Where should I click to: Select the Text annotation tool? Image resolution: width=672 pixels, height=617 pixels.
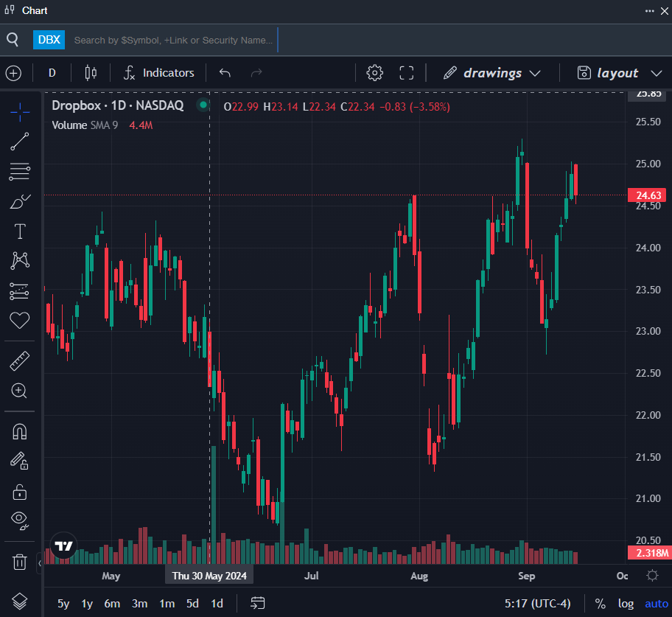tap(20, 231)
